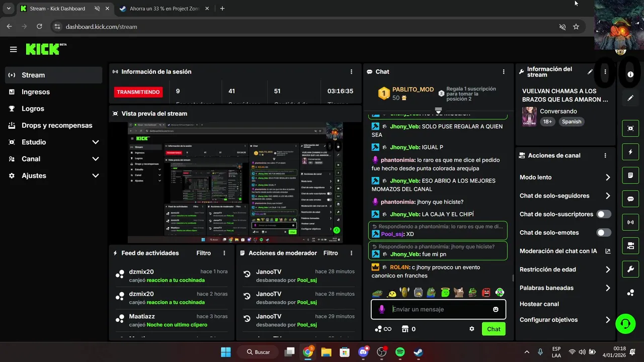Screen dimensions: 644x362
Task: Open chat settings gear icon
Action: pos(472,329)
